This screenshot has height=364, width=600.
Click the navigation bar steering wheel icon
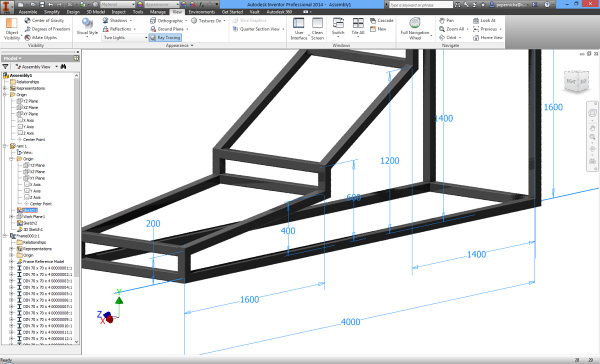point(592,114)
